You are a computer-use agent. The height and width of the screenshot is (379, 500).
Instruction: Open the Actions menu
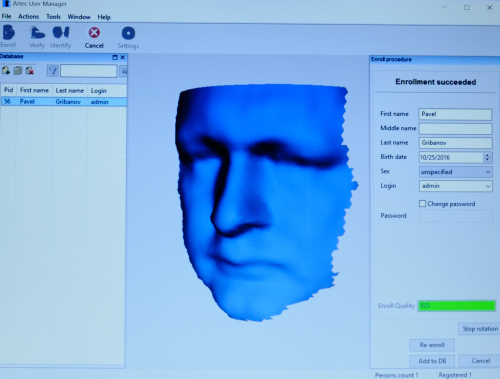point(28,16)
